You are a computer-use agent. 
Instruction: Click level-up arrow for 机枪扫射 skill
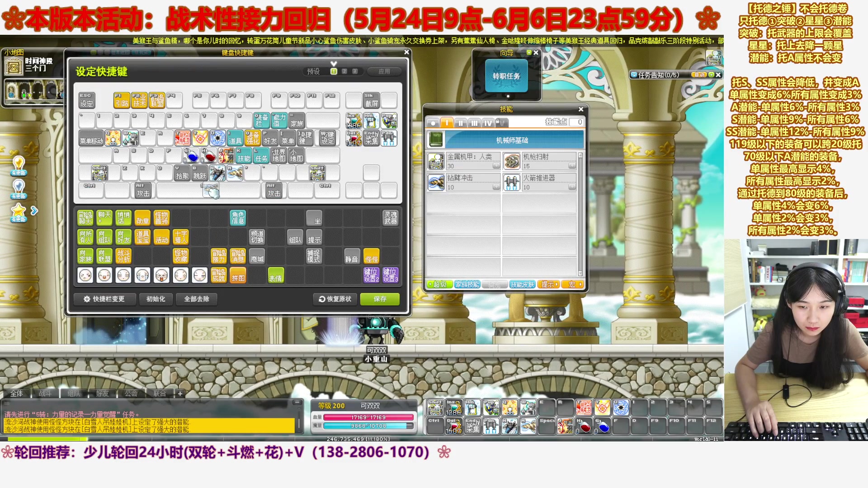(572, 166)
